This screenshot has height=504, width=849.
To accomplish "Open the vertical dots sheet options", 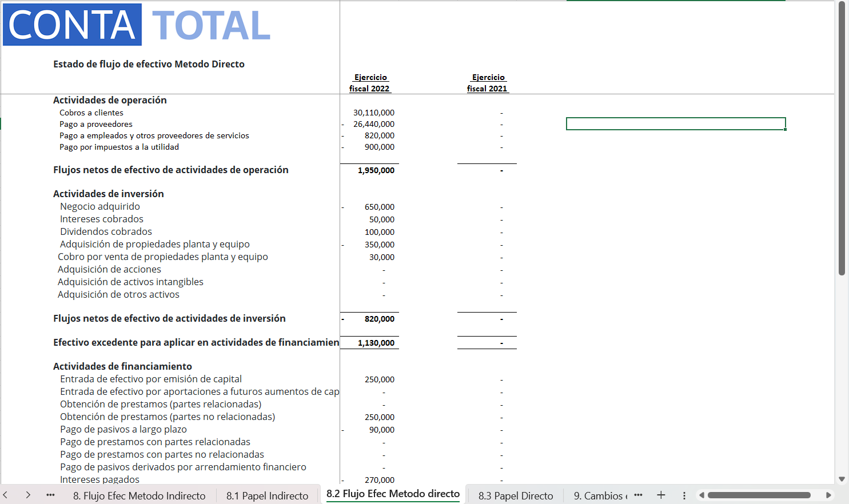I will pyautogui.click(x=684, y=495).
